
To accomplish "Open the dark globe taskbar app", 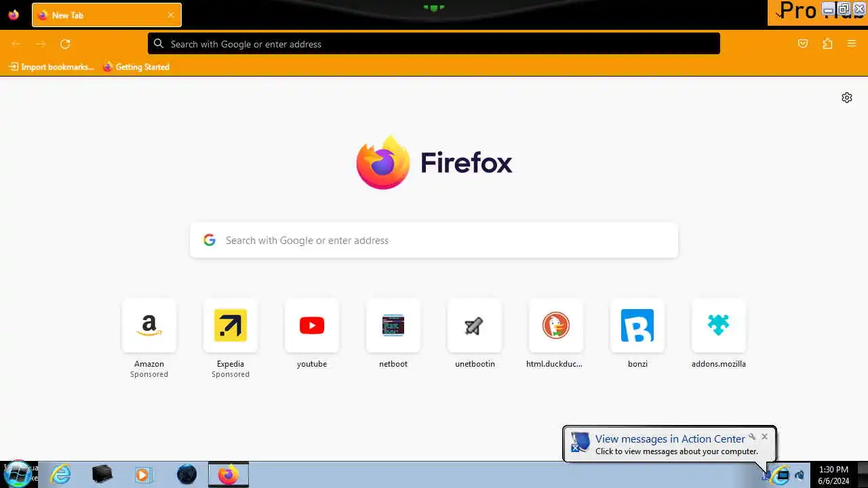I will tap(186, 474).
